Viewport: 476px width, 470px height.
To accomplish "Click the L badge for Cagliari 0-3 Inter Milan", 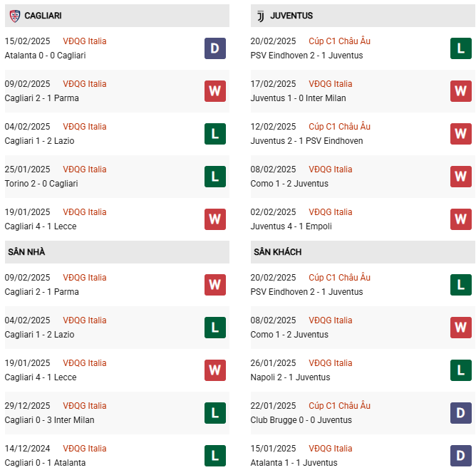I will 214,413.
